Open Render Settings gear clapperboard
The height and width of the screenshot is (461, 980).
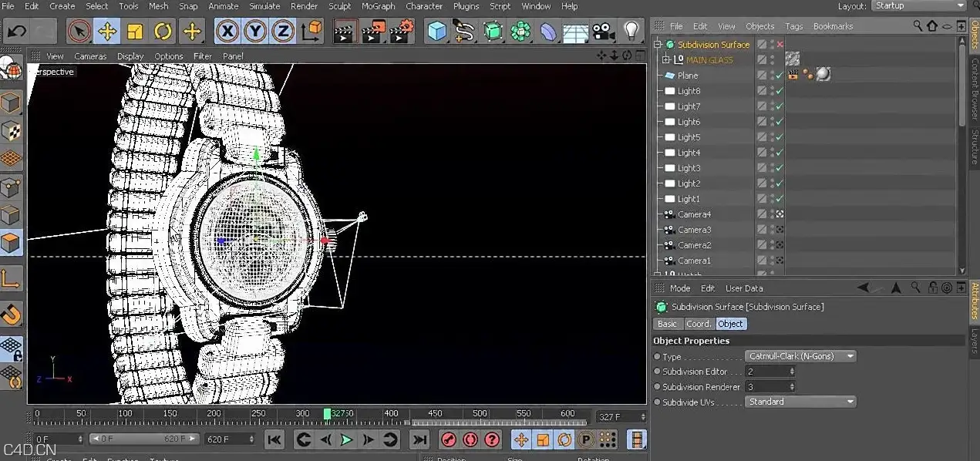[x=402, y=32]
